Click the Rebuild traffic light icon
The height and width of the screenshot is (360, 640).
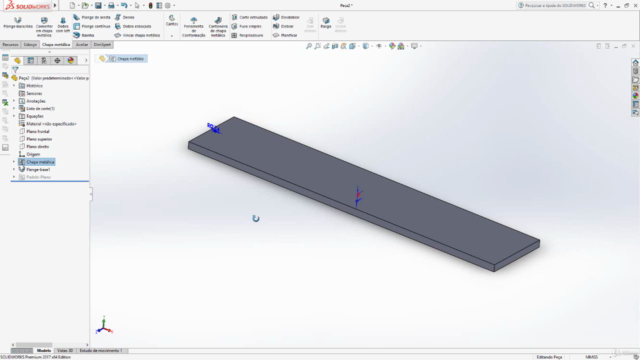point(150,5)
